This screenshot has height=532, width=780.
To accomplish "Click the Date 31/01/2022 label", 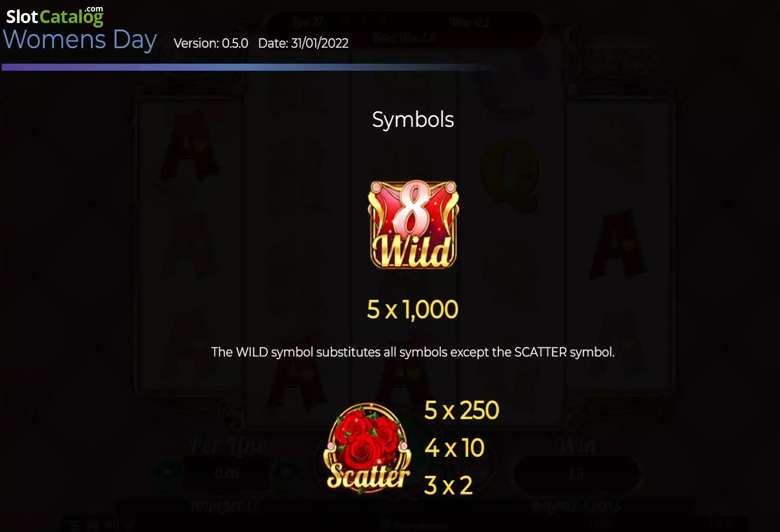I will [x=303, y=43].
